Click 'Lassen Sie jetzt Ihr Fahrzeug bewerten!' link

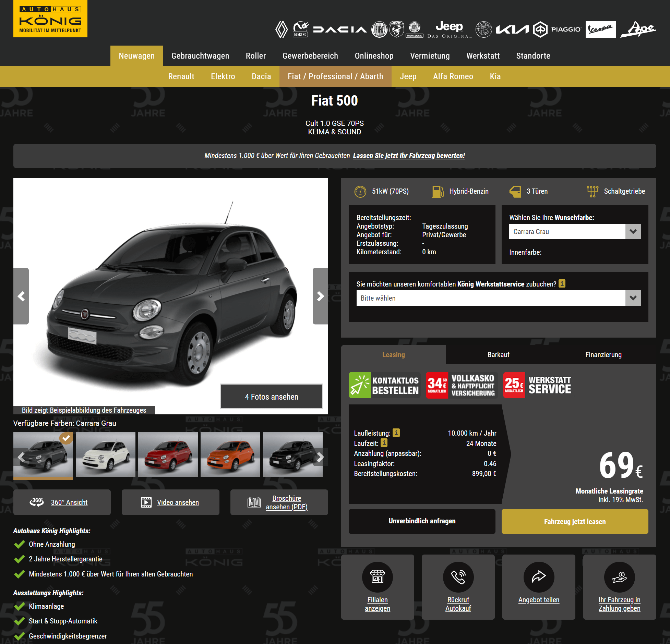point(409,156)
